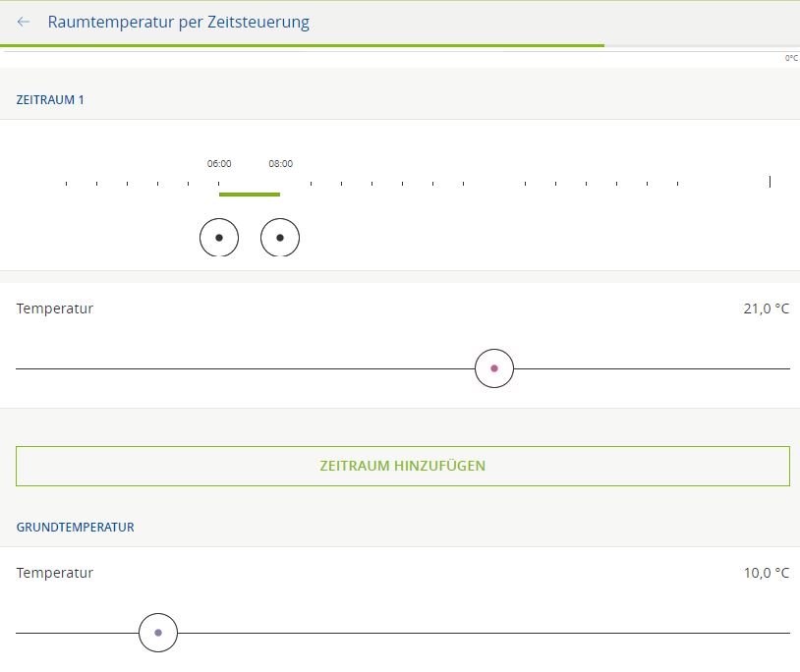Click the Temperatur label in Zeitraum 1

point(55,308)
